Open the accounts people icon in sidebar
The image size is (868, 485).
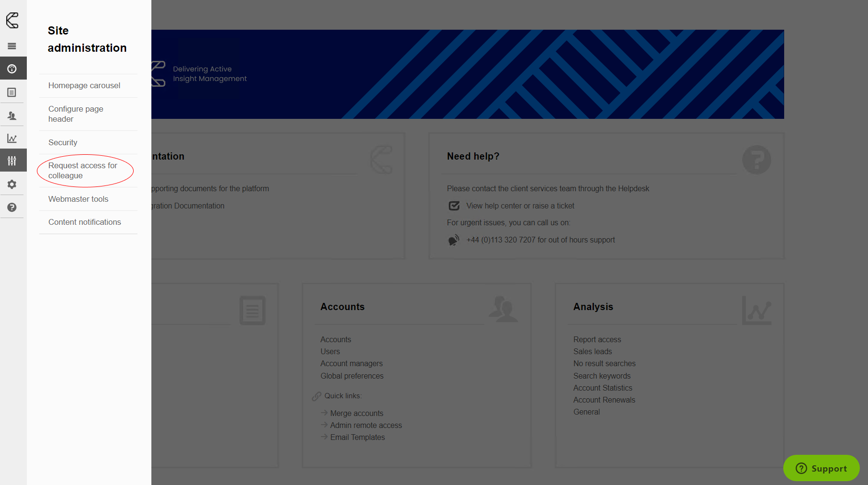12,115
